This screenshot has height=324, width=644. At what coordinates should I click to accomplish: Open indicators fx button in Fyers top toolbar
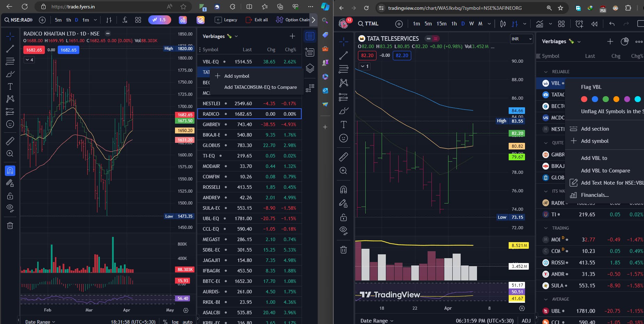pos(125,20)
